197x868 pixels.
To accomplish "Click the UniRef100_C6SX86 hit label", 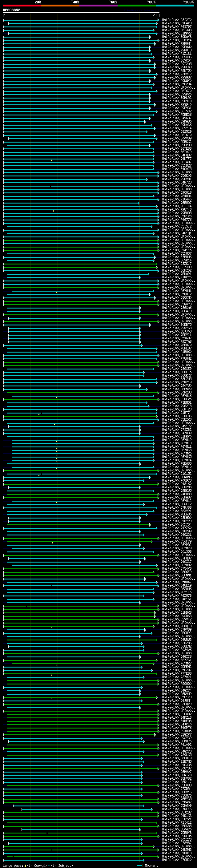I will click(x=177, y=57).
